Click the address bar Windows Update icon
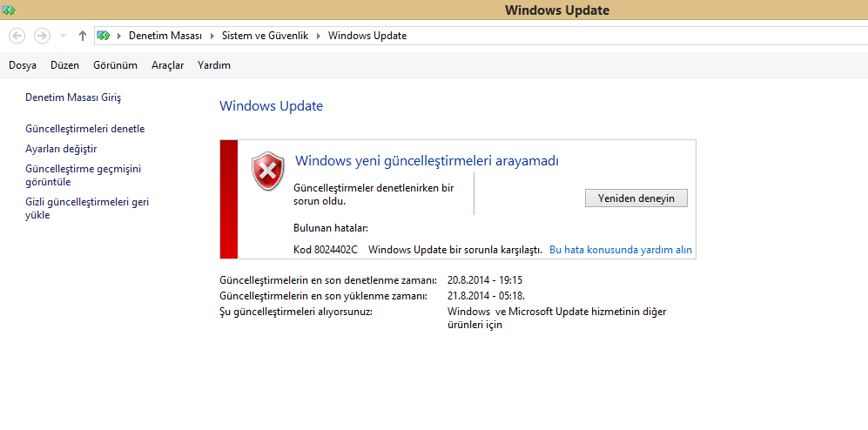 104,36
